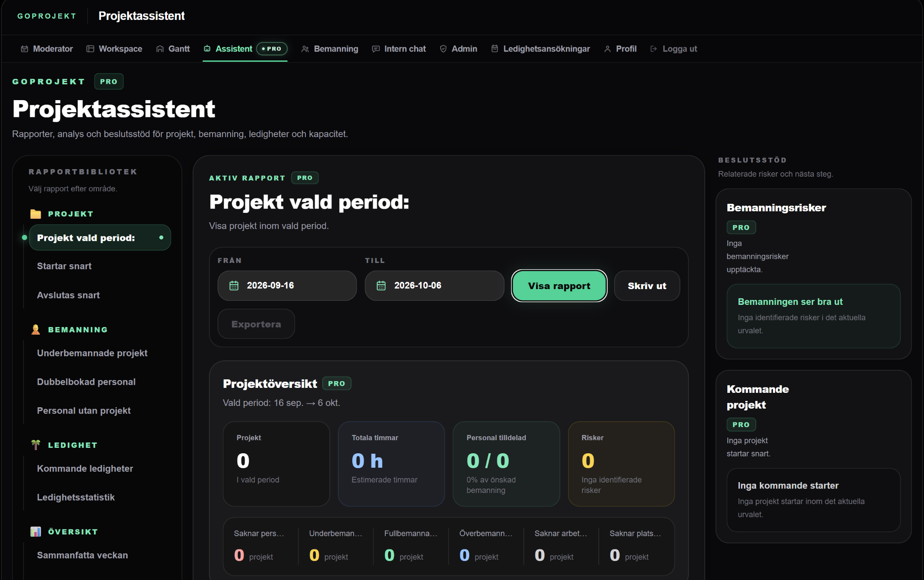Click the Skriv ut button

(x=647, y=286)
